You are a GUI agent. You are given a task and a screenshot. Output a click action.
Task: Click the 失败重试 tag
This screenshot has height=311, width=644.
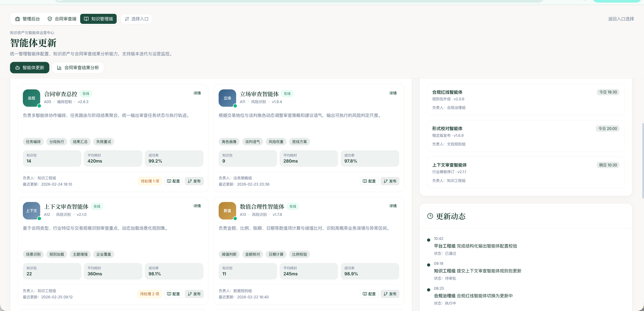(104, 142)
